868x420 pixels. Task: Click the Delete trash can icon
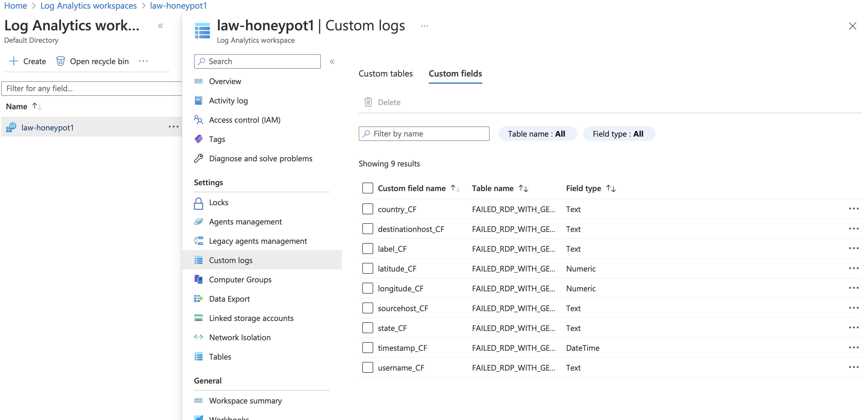(x=368, y=102)
